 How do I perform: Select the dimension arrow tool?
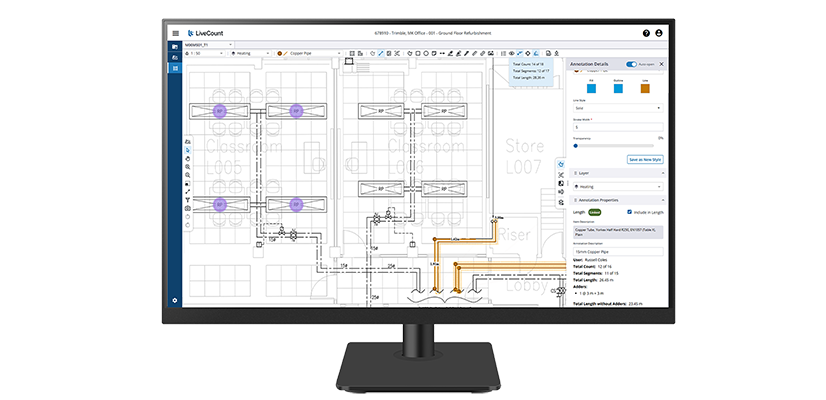coord(442,53)
